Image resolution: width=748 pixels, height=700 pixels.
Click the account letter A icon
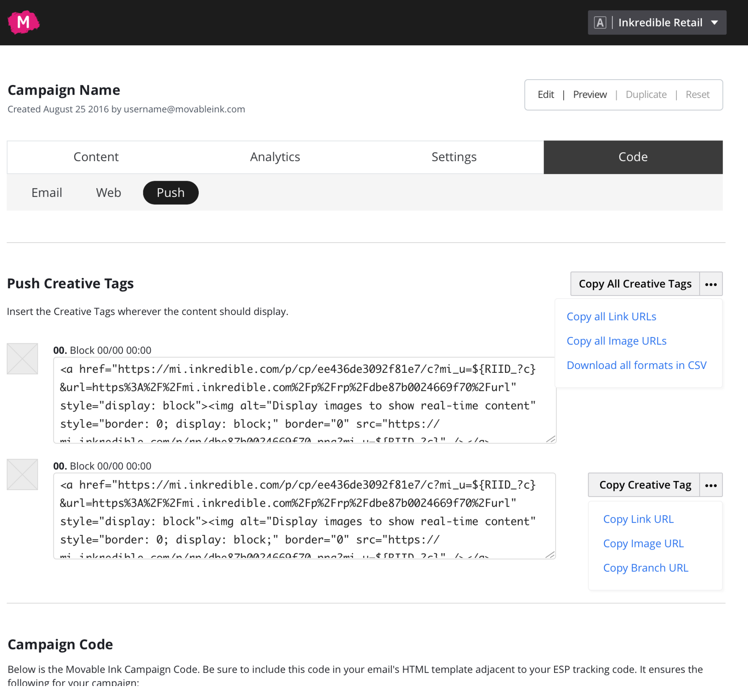tap(600, 22)
